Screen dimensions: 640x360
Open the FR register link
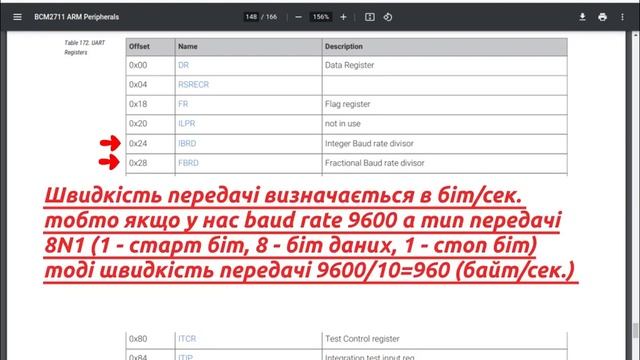coord(183,104)
